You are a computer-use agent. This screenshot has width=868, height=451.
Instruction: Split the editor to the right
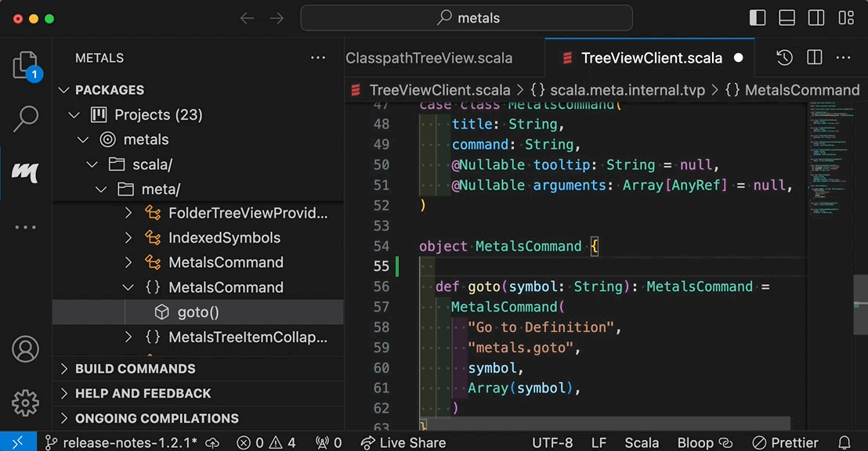tap(814, 58)
